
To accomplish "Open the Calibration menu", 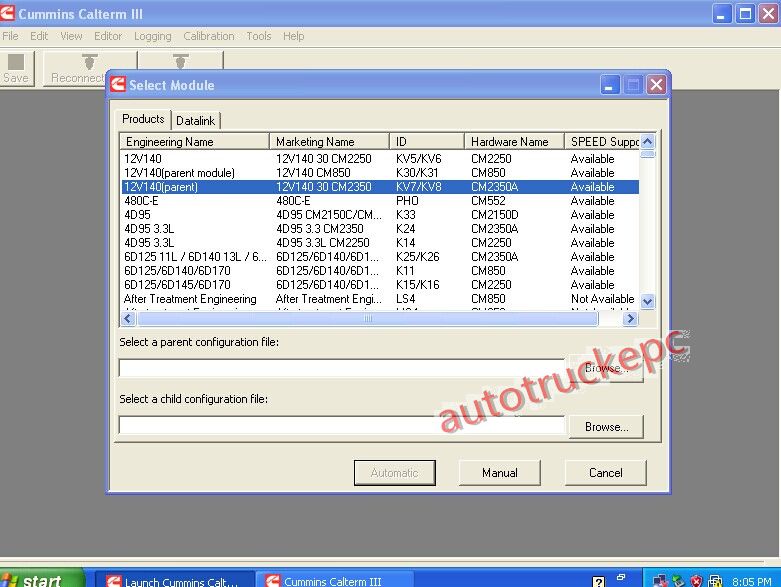I will [209, 36].
